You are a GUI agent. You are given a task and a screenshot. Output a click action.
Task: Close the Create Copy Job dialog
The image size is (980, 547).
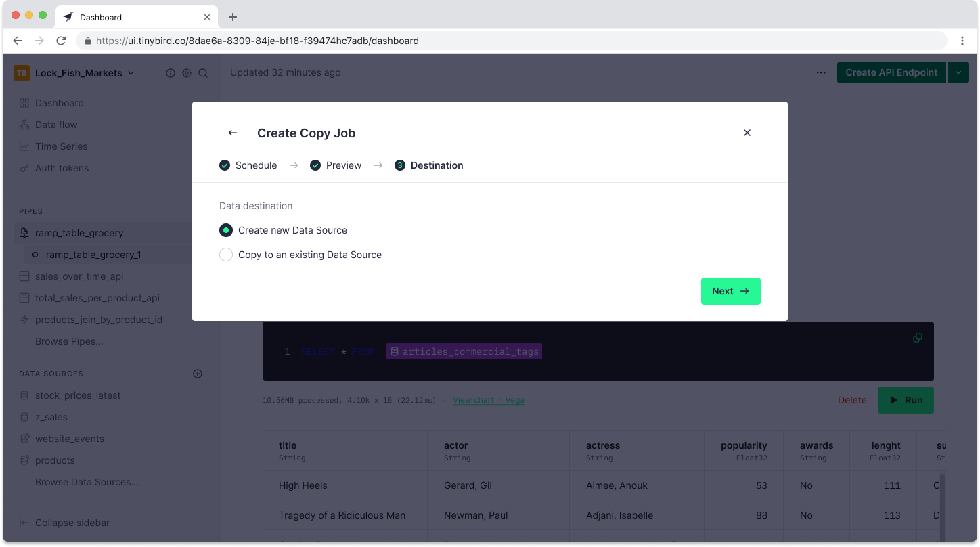click(747, 133)
